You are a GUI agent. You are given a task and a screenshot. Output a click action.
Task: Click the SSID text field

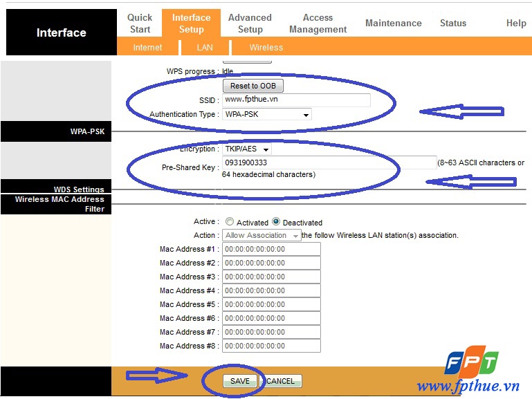(x=296, y=100)
